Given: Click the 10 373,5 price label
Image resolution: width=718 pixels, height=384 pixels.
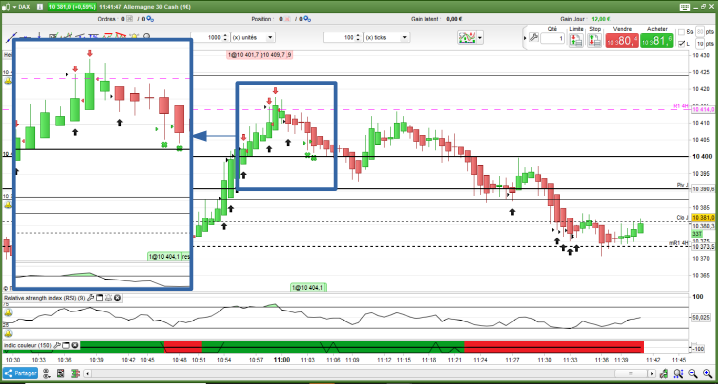Looking at the screenshot, I should [x=703, y=247].
